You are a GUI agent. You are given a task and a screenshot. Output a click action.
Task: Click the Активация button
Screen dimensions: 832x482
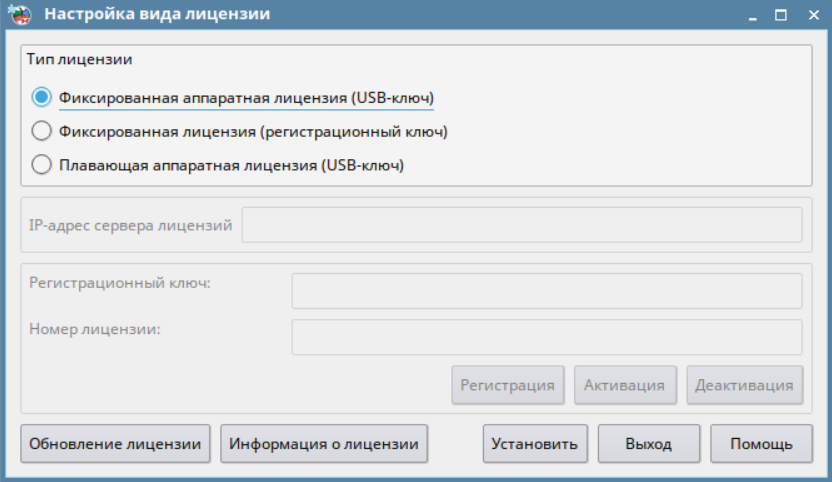tap(625, 385)
